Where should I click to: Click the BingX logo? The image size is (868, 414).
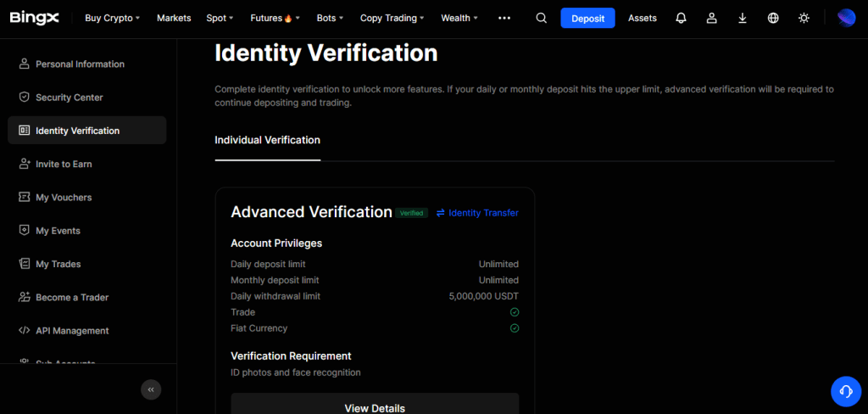[34, 18]
